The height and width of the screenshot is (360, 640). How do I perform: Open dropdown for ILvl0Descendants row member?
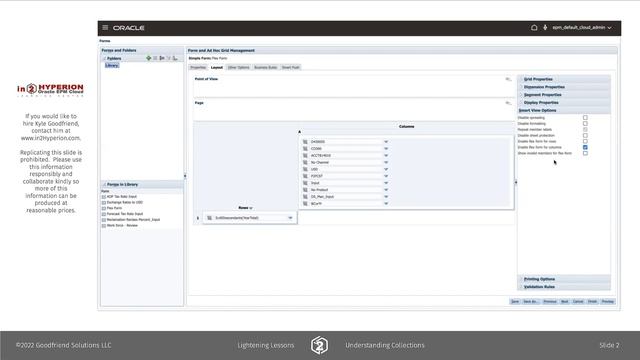point(290,218)
